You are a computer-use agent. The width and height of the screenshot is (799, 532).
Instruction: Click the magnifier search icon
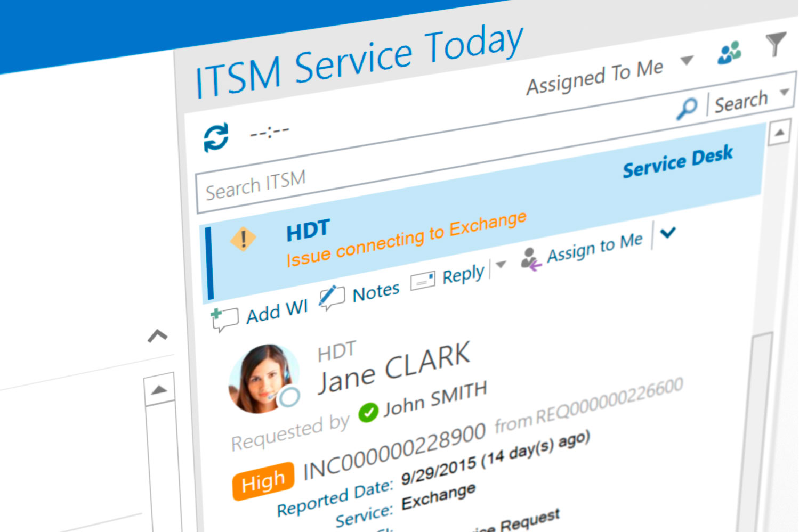click(x=687, y=108)
